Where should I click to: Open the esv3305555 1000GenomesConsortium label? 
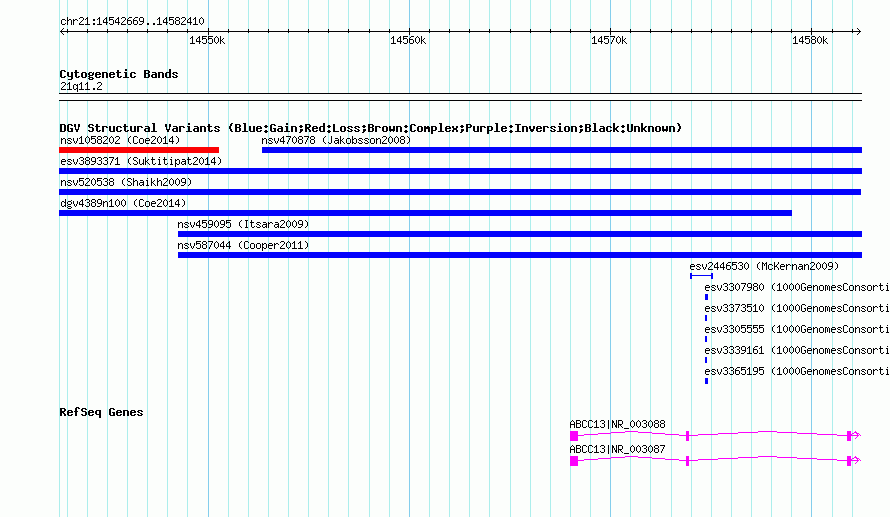point(797,329)
